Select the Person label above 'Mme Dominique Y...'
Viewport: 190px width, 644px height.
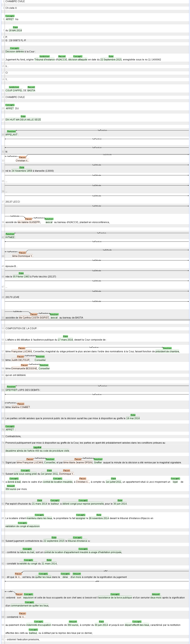coord(22,253)
